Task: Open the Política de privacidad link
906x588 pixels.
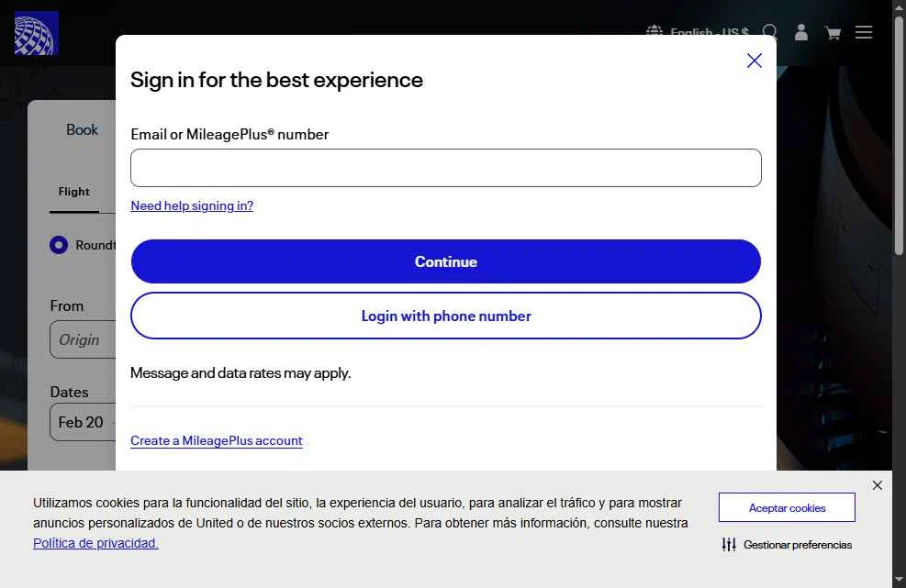Action: 95,544
